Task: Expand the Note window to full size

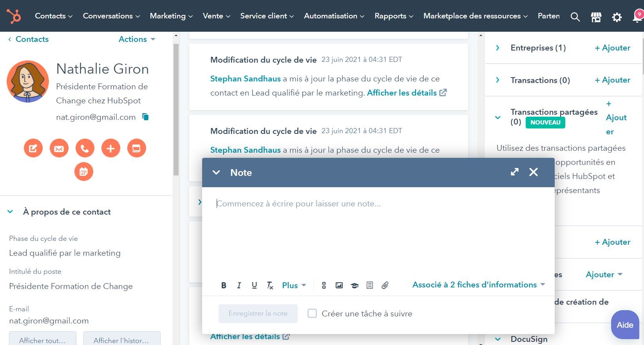Action: [x=515, y=172]
